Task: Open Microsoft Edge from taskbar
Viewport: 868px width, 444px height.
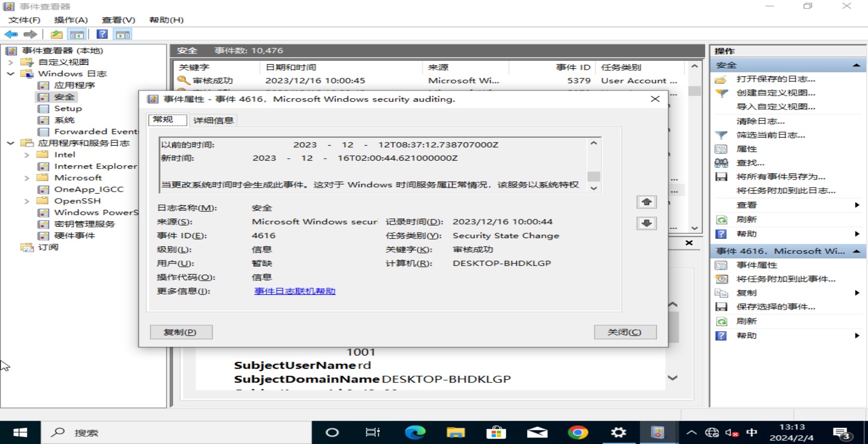Action: 415,432
